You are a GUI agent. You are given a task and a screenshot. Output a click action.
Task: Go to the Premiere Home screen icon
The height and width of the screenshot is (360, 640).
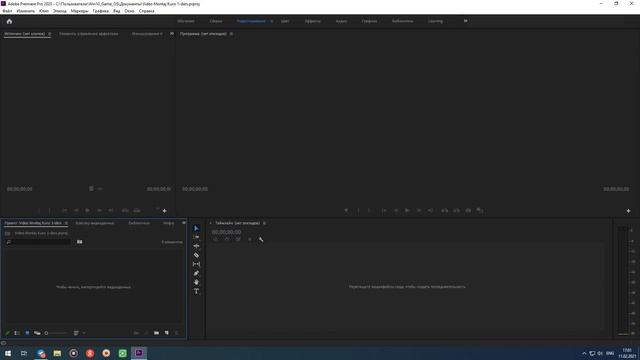click(9, 21)
